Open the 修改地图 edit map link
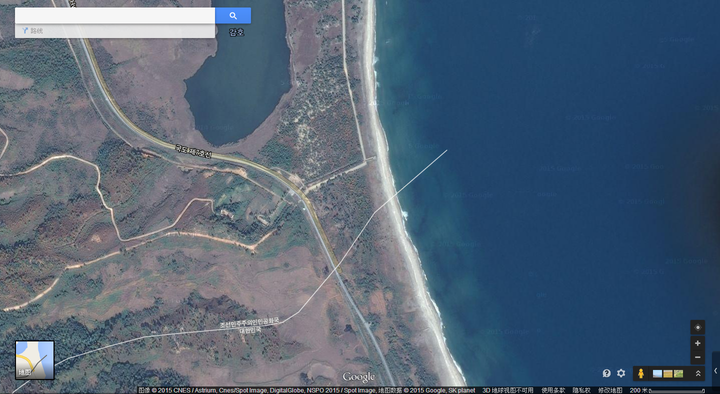 pos(610,390)
